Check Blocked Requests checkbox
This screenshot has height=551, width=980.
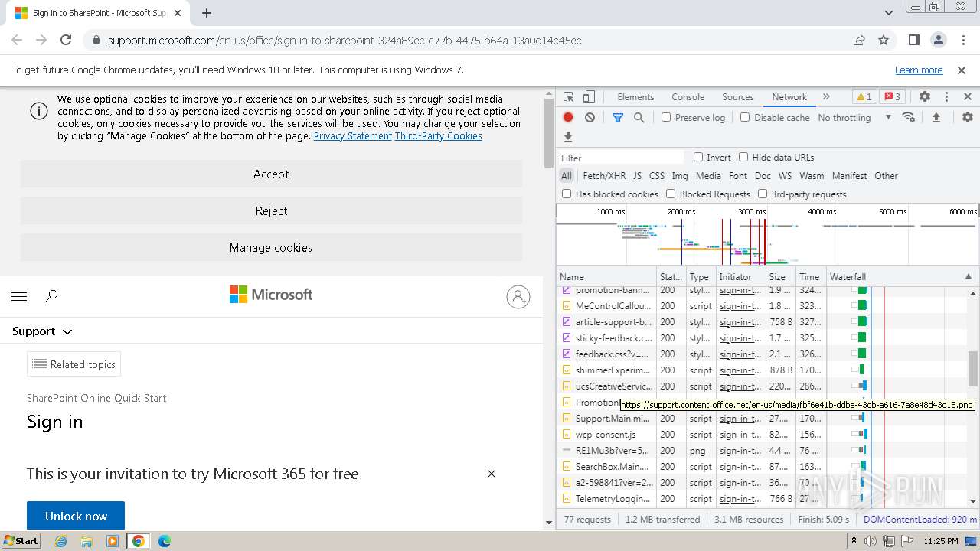(x=671, y=194)
